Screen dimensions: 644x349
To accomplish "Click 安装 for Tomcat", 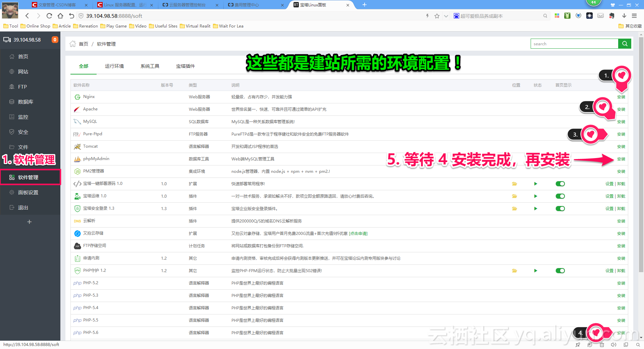I will [x=621, y=147].
